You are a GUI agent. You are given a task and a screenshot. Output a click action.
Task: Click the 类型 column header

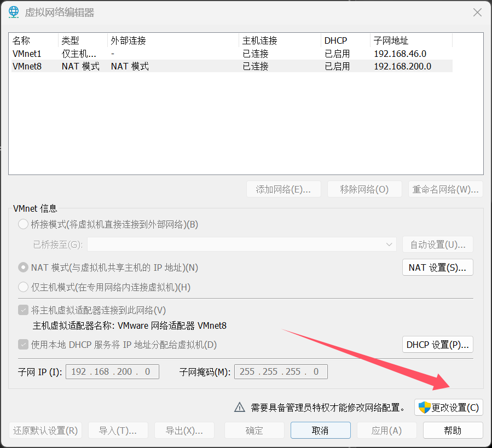(83, 40)
